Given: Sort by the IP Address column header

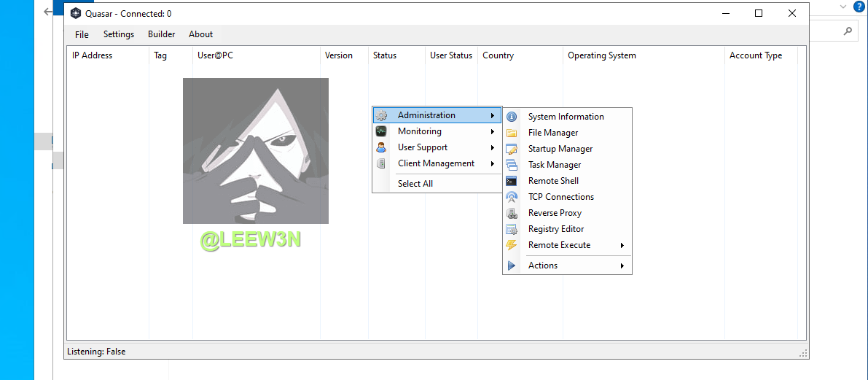Looking at the screenshot, I should [x=92, y=55].
